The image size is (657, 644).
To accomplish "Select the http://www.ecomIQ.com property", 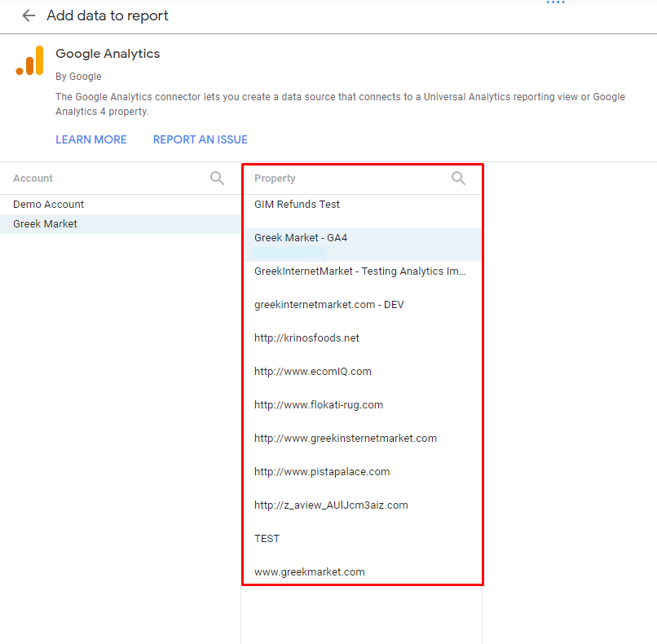I will (x=313, y=372).
